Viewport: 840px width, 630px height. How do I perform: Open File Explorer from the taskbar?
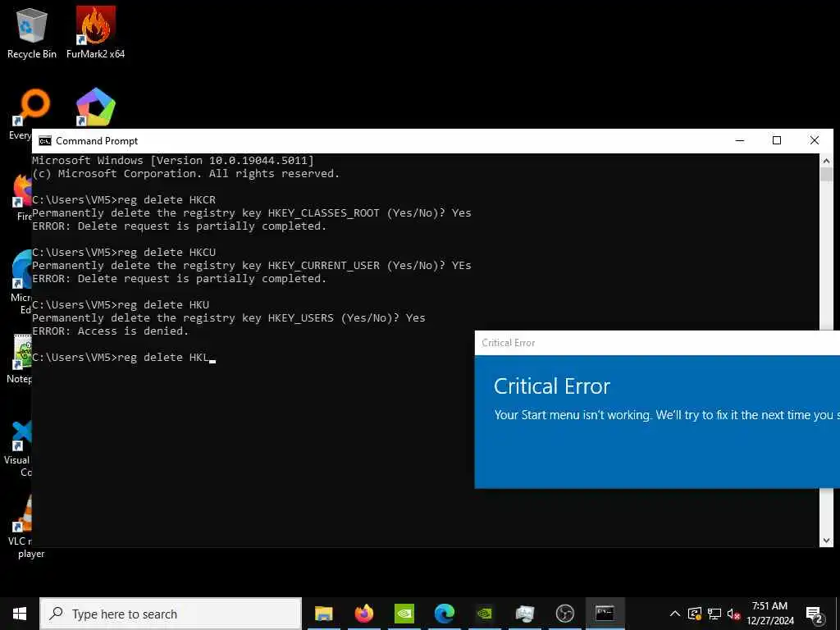click(323, 614)
